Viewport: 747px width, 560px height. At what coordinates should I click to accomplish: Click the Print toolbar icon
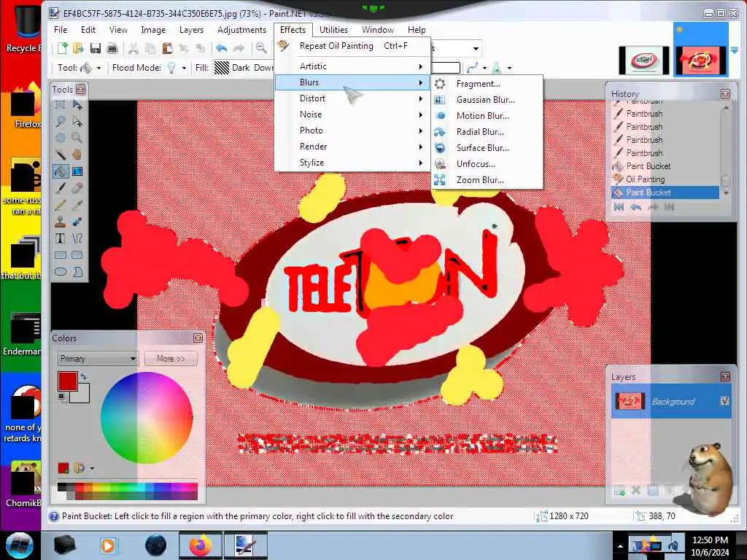pyautogui.click(x=112, y=48)
